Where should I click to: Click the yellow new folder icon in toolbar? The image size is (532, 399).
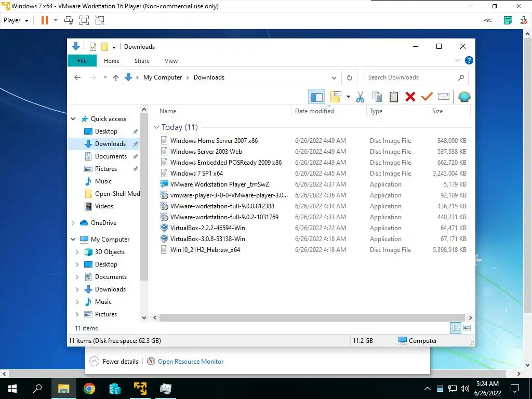tap(336, 97)
